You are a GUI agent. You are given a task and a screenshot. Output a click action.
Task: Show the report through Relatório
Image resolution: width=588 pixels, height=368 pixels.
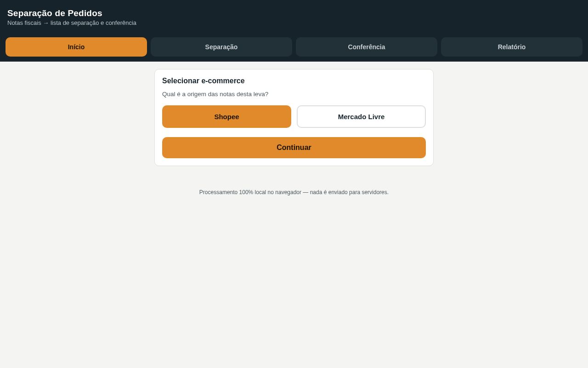pos(512,47)
